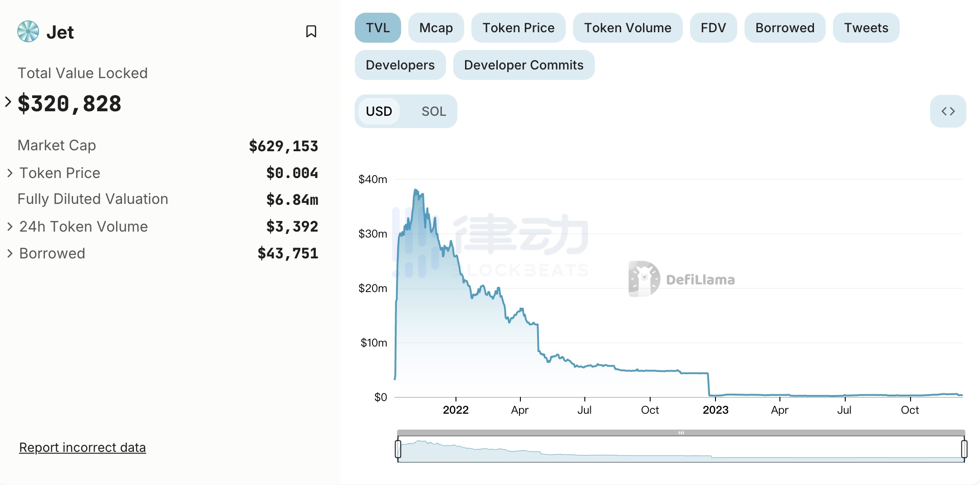Enable the Token Price chart metric

518,28
